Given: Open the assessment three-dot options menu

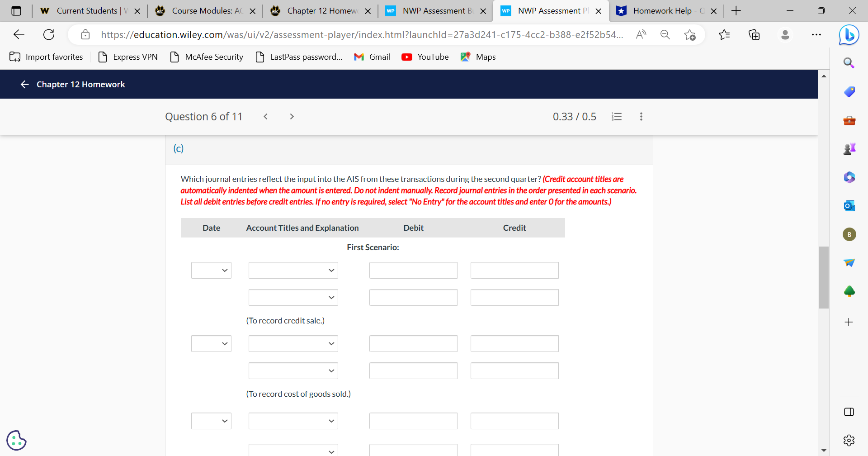Looking at the screenshot, I should [641, 117].
